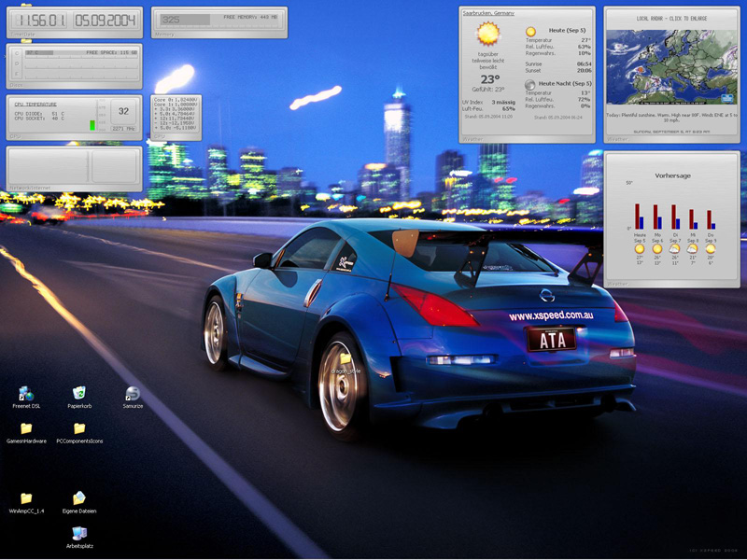
Task: Click the current temperature 23° in the weather panel
Action: click(489, 79)
